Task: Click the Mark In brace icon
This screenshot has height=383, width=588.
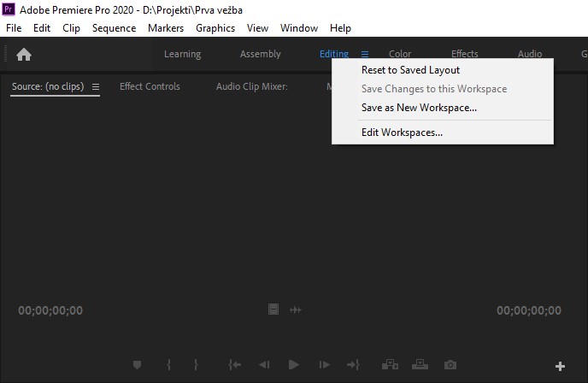Action: 169,364
